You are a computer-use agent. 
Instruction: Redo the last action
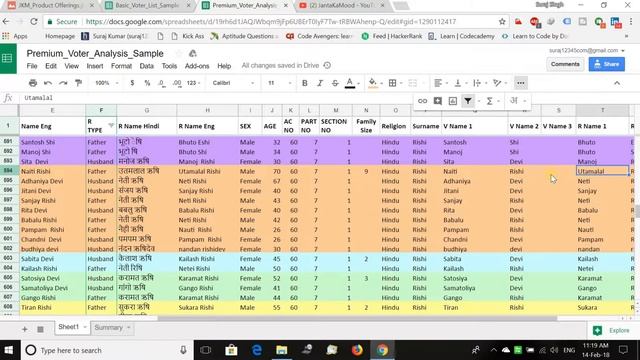[63, 83]
